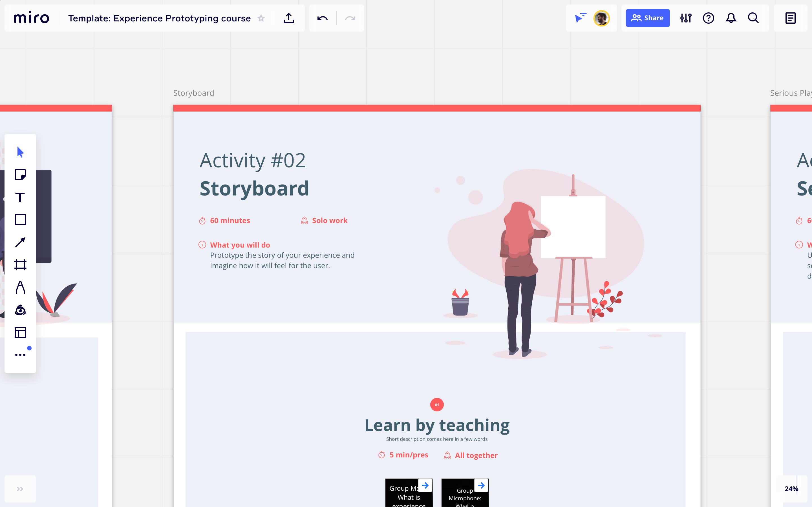Select the connection line tool

(x=20, y=242)
